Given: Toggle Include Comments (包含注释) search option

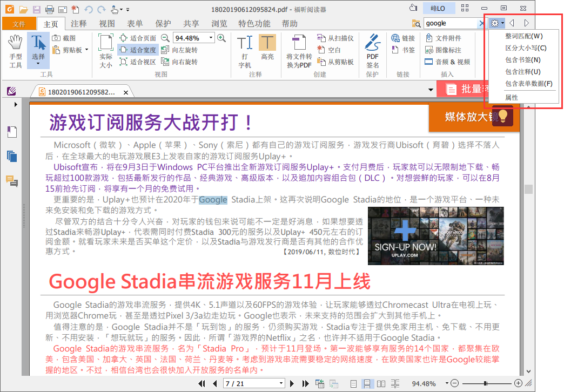Looking at the screenshot, I should pos(522,72).
